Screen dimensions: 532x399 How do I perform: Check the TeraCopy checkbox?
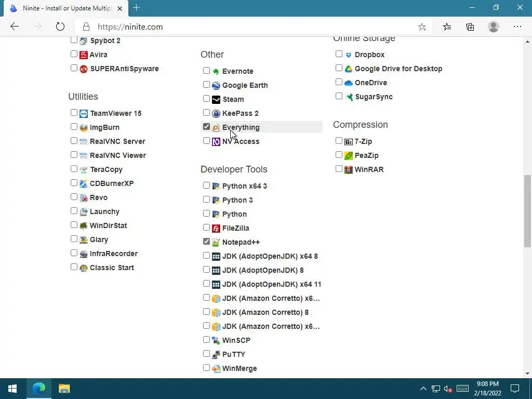[74, 169]
